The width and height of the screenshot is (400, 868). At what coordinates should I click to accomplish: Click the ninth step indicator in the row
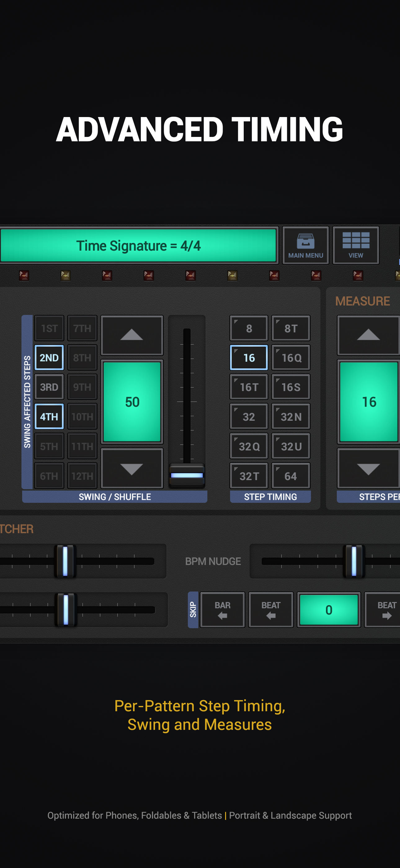pos(358,276)
